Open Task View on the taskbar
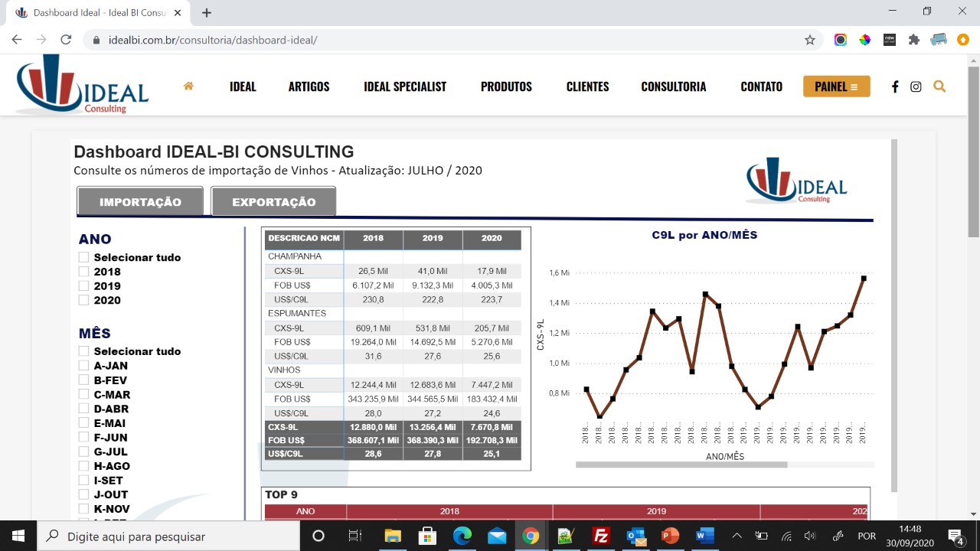This screenshot has width=980, height=551. [x=355, y=536]
